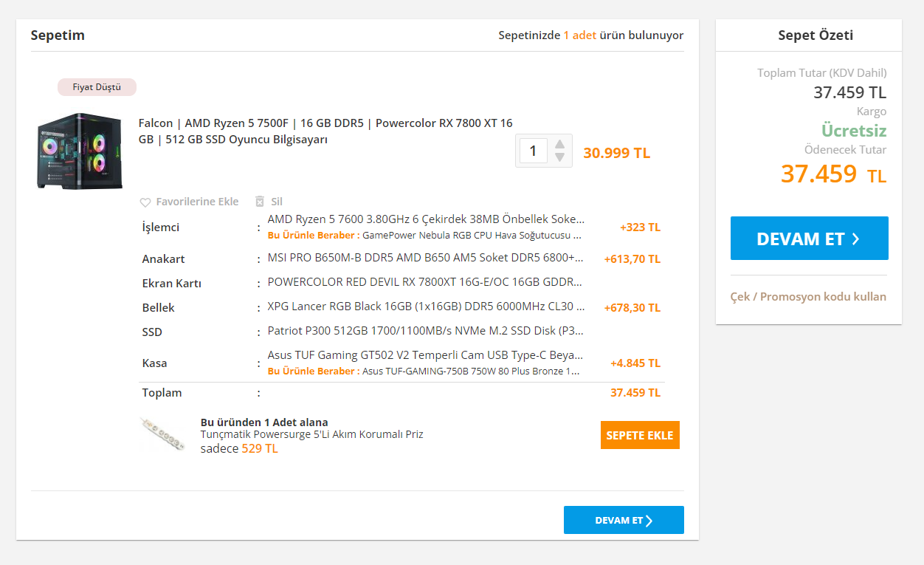Click the trash icon to delete item
This screenshot has width=924, height=565.
click(260, 202)
